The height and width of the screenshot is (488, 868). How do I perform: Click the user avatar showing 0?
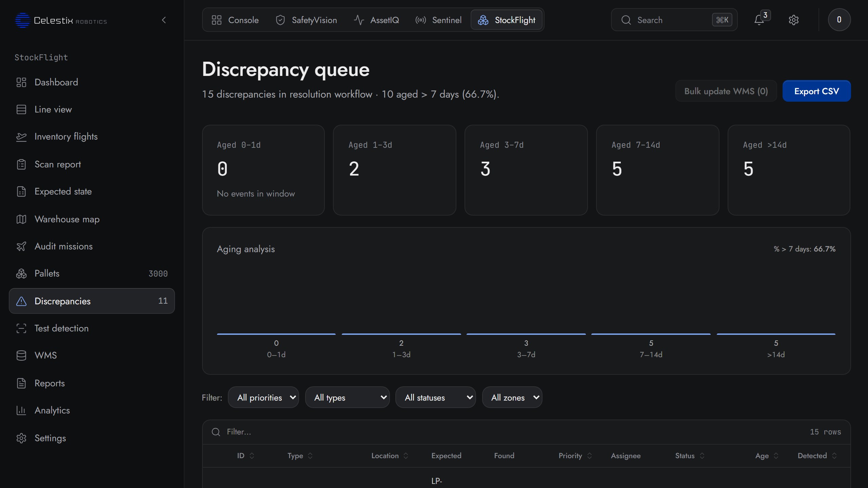[x=839, y=20]
